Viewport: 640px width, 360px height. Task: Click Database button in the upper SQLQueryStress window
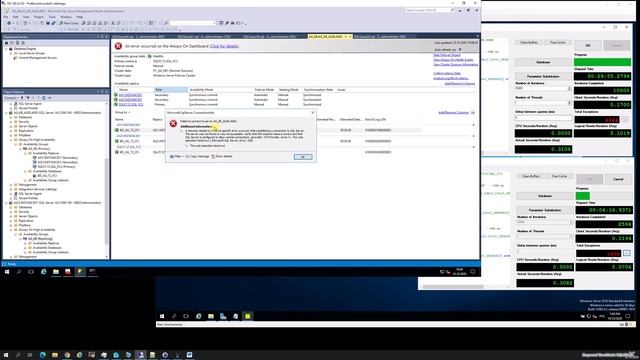coord(543,62)
